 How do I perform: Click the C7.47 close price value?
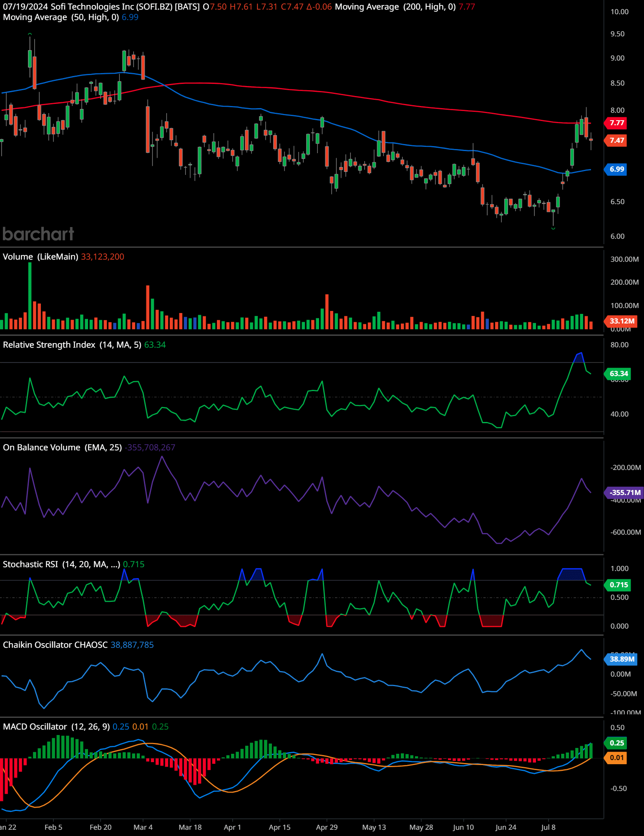click(292, 7)
